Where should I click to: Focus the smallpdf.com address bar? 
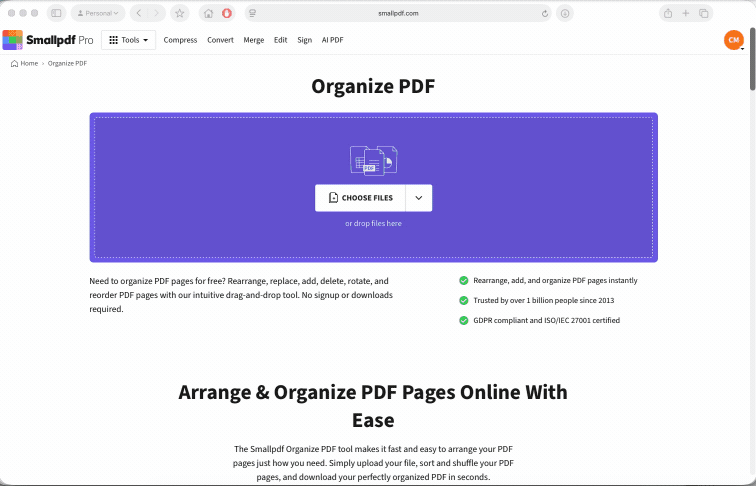pyautogui.click(x=398, y=14)
